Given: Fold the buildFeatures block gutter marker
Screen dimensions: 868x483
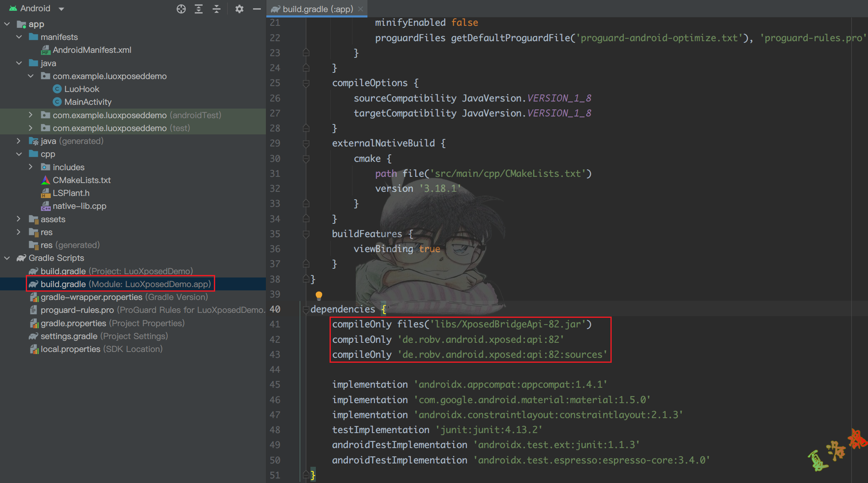Looking at the screenshot, I should (306, 234).
